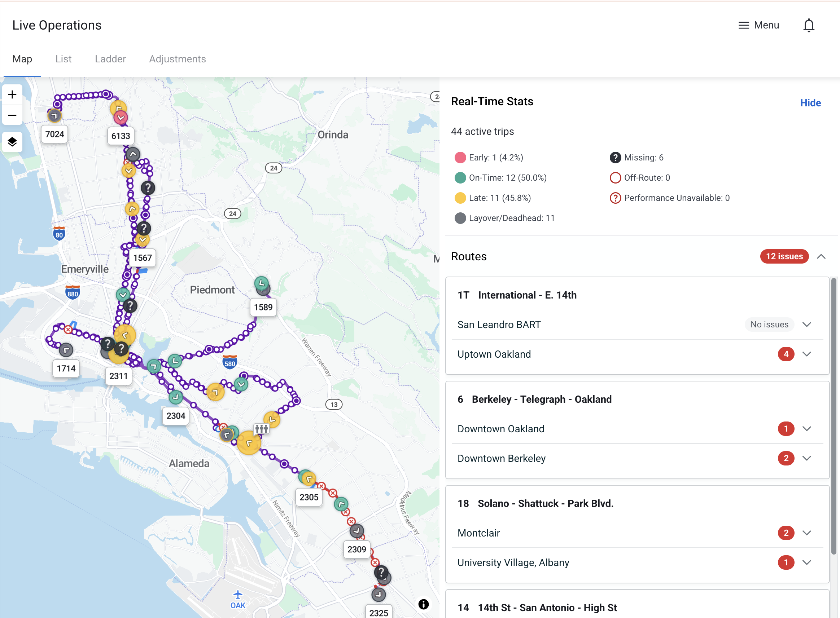Expand San Leandro BART No issues row

click(807, 325)
